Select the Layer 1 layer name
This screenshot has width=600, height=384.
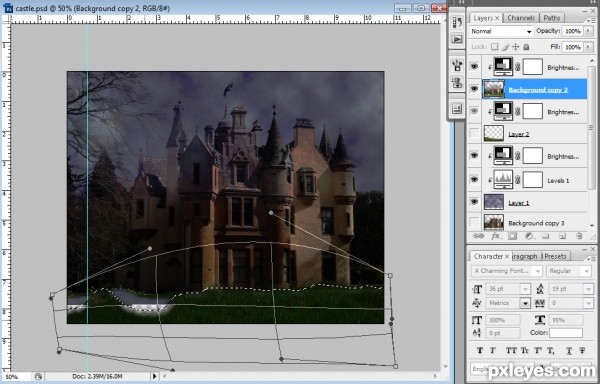pos(518,203)
